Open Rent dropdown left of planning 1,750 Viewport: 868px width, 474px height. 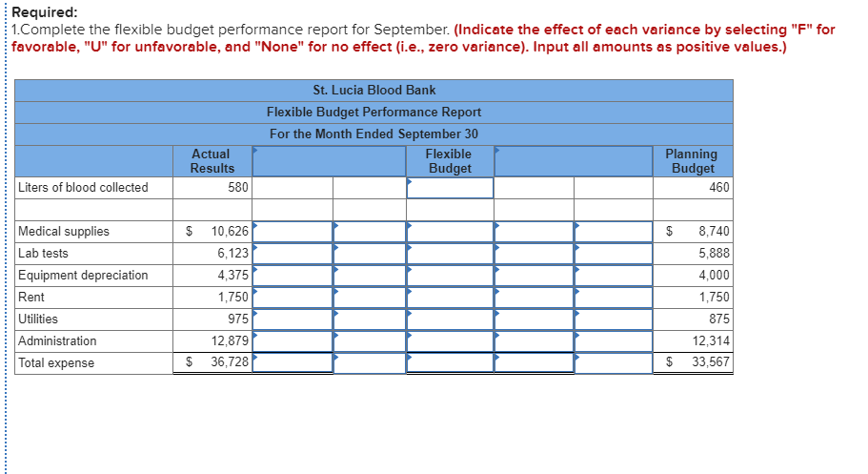[614, 298]
